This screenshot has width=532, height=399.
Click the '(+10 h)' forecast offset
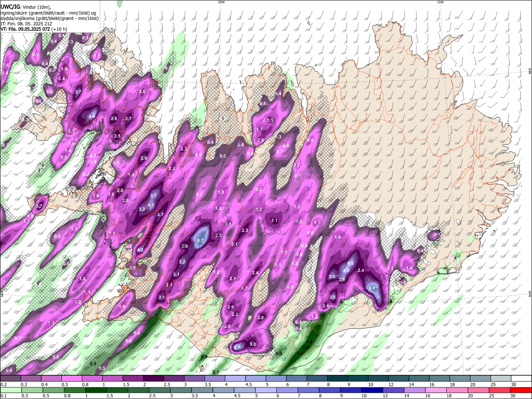click(60, 29)
